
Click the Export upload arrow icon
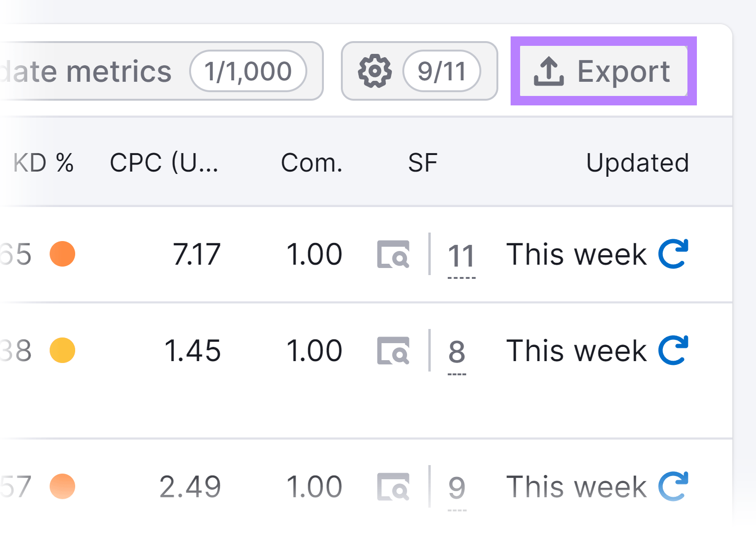click(x=549, y=72)
